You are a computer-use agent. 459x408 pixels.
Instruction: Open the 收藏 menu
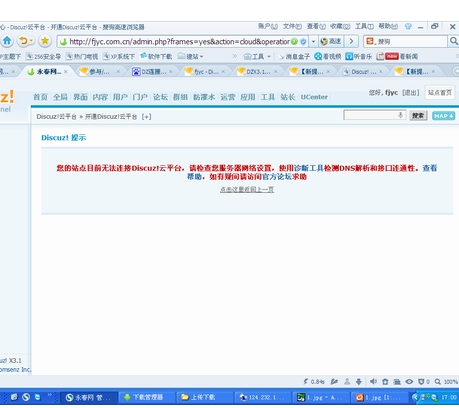340,26
